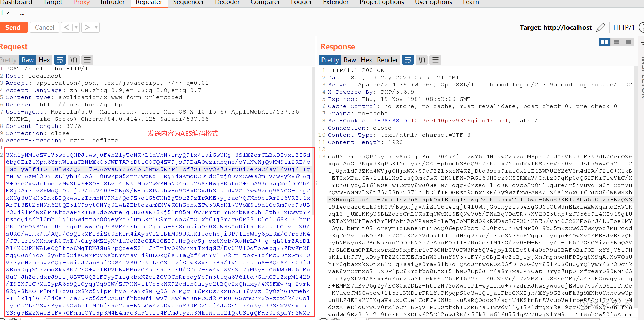Select Repeater sub-tab 1
The width and height of the screenshot is (644, 320).
pos(2,13)
